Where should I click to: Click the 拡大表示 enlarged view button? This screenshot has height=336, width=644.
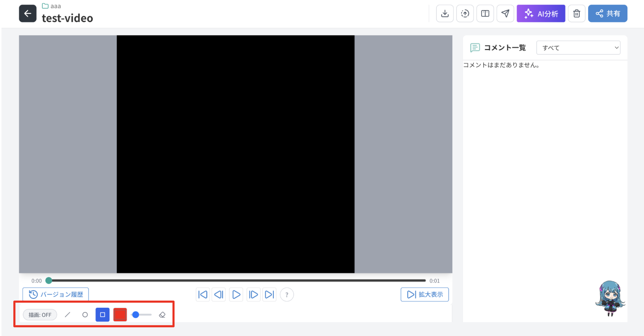click(425, 294)
